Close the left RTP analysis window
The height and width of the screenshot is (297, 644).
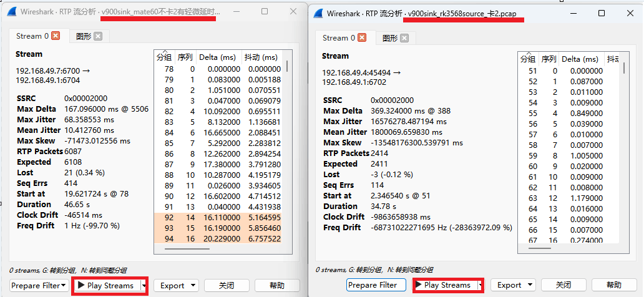[x=293, y=11]
